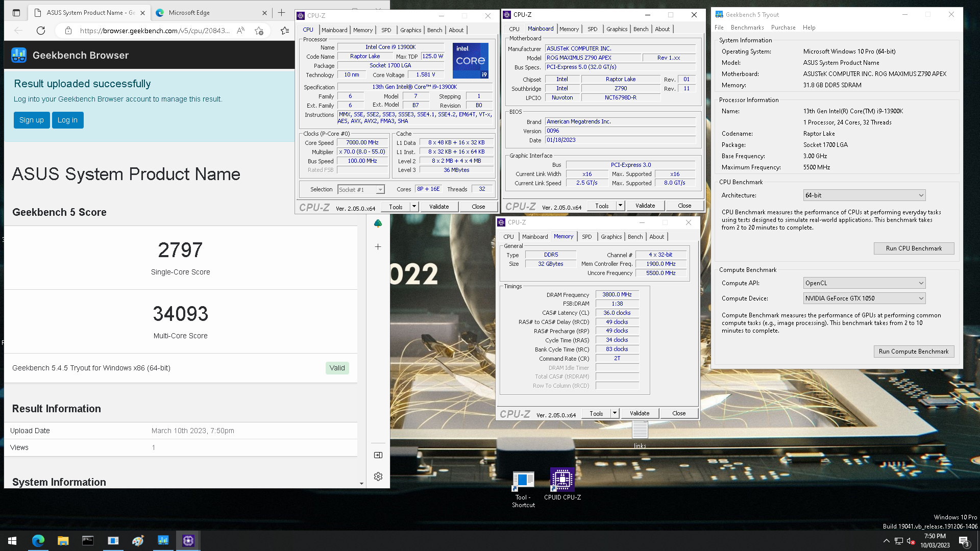The image size is (980, 551).
Task: Click the read aloud icon in address bar
Action: [x=240, y=31]
